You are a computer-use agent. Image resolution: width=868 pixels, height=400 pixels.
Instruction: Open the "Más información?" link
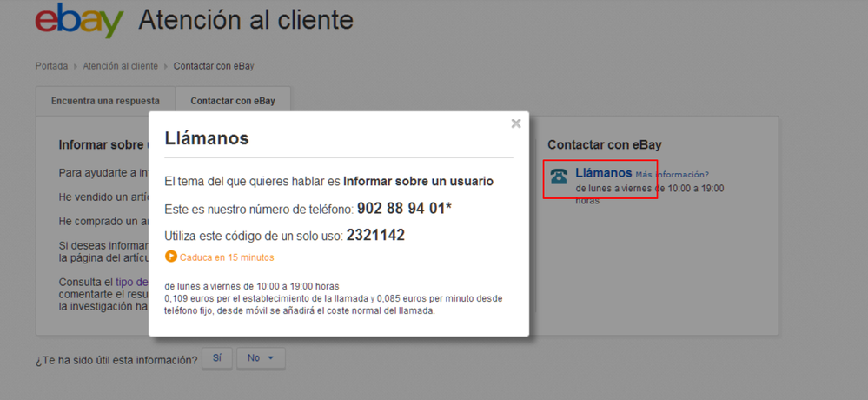pos(672,175)
